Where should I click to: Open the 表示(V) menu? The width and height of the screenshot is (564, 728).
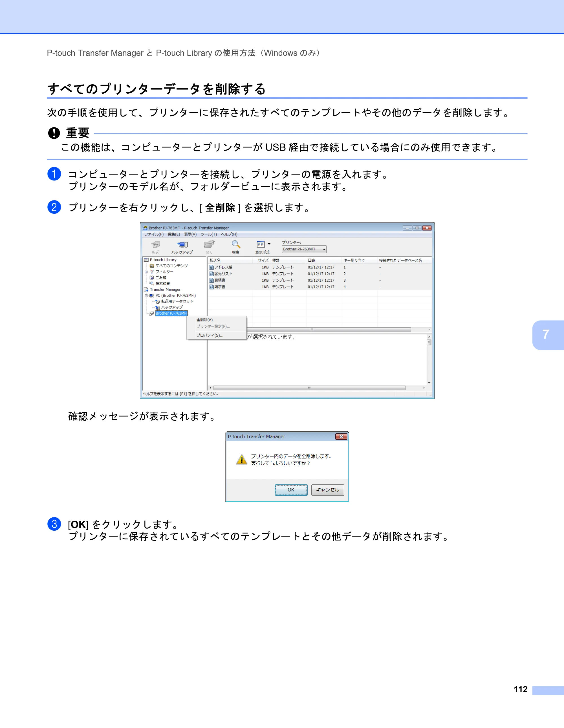(190, 234)
